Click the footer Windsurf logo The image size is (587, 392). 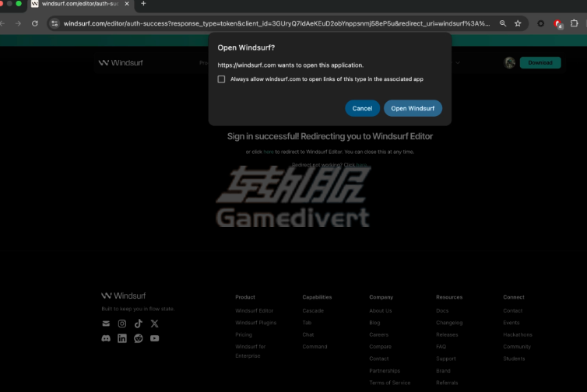tap(123, 296)
